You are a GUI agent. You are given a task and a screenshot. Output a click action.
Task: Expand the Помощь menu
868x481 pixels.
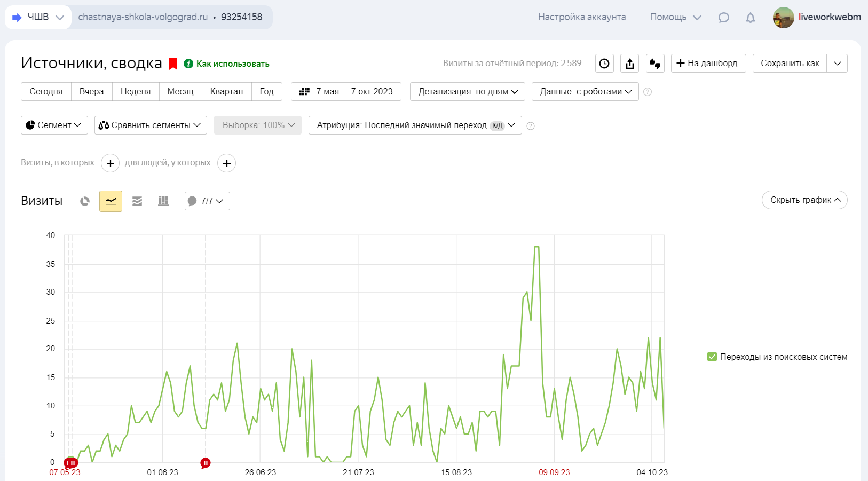point(675,17)
